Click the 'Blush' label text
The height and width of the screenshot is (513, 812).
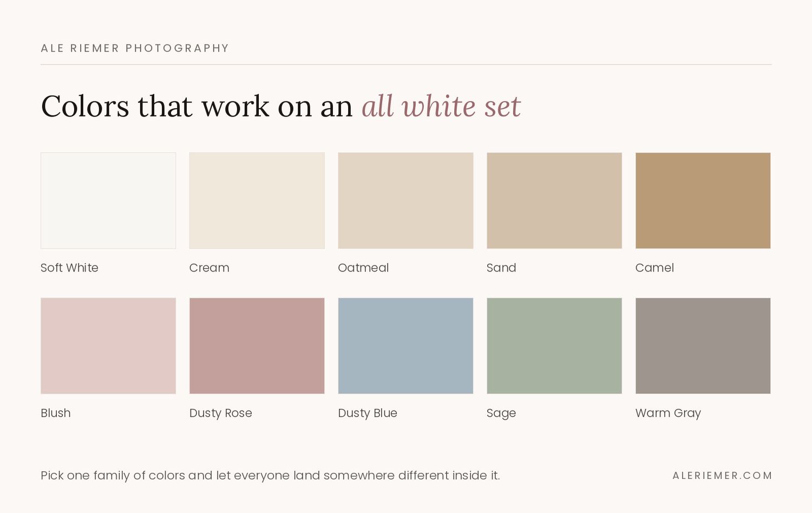click(56, 413)
